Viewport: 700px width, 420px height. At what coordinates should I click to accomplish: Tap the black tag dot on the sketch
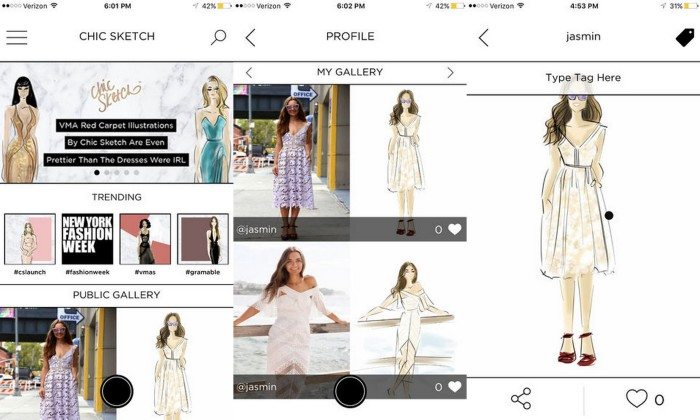coord(609,215)
